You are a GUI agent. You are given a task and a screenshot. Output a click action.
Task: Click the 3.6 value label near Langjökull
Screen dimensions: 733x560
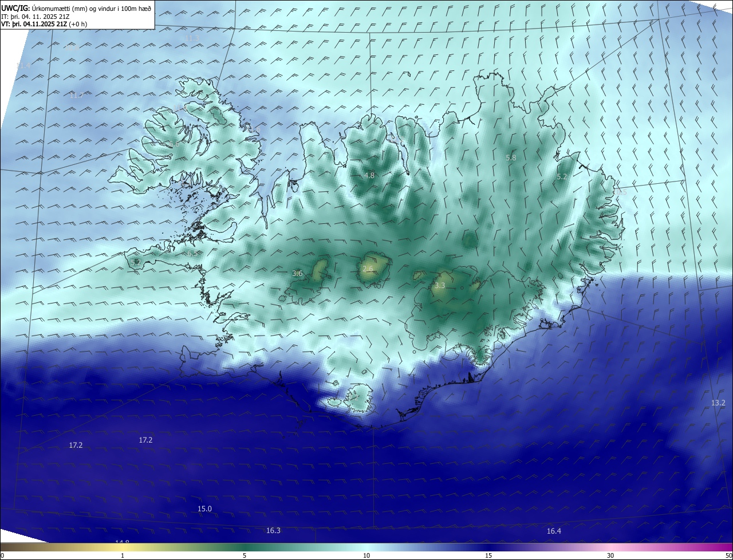[297, 274]
